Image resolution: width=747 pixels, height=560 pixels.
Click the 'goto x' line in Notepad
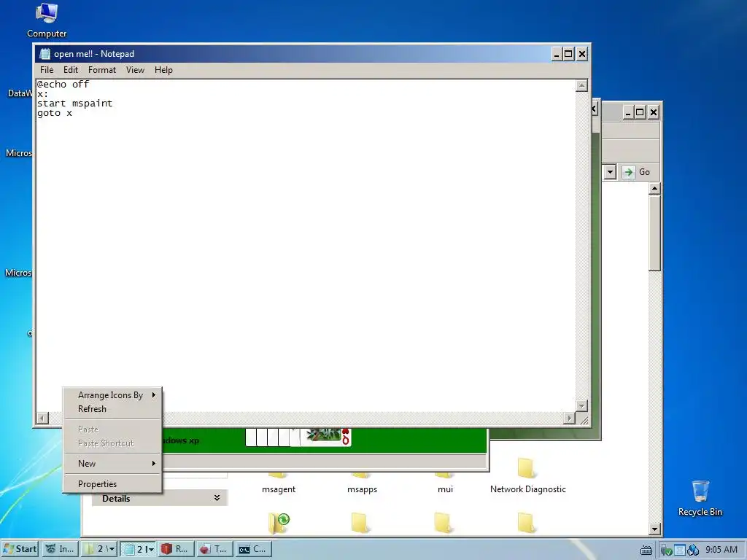pyautogui.click(x=55, y=113)
